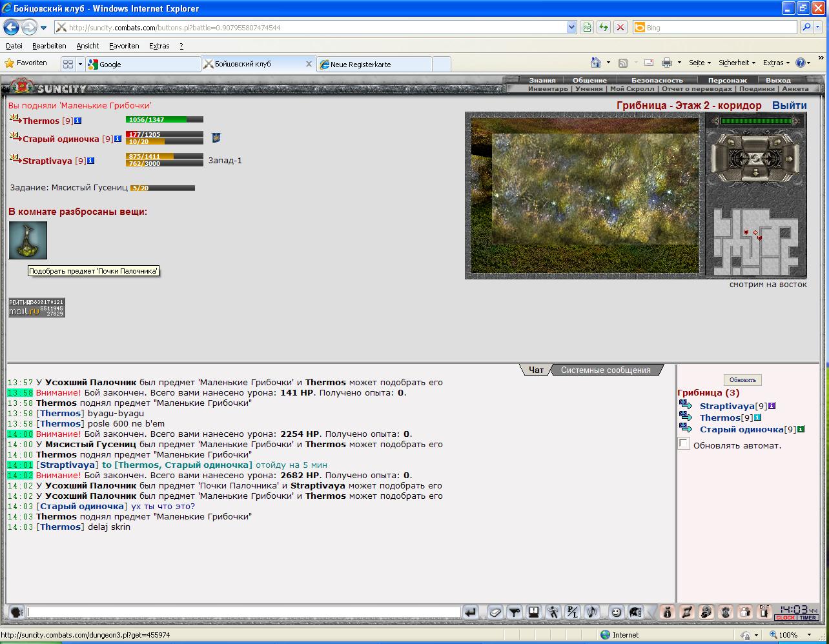Screen dimensions: 829x644
Task: Expand the address bar URL dropdown
Action: [571, 28]
